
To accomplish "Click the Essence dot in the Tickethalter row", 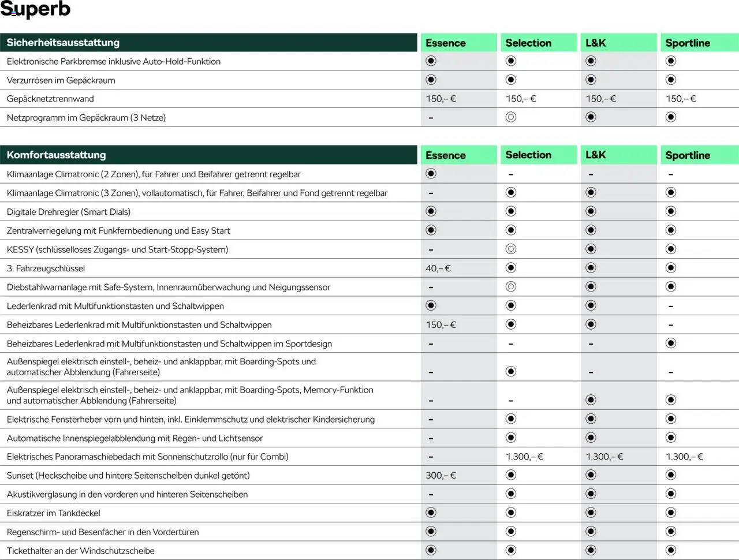I will click(x=431, y=550).
